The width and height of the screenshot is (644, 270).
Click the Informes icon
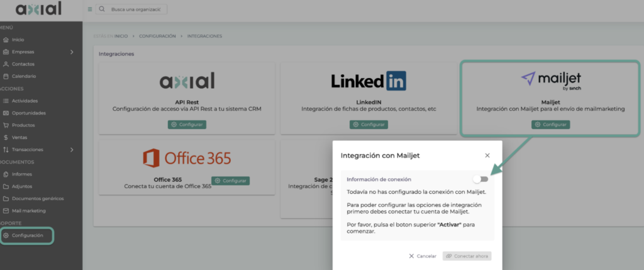tap(6, 174)
